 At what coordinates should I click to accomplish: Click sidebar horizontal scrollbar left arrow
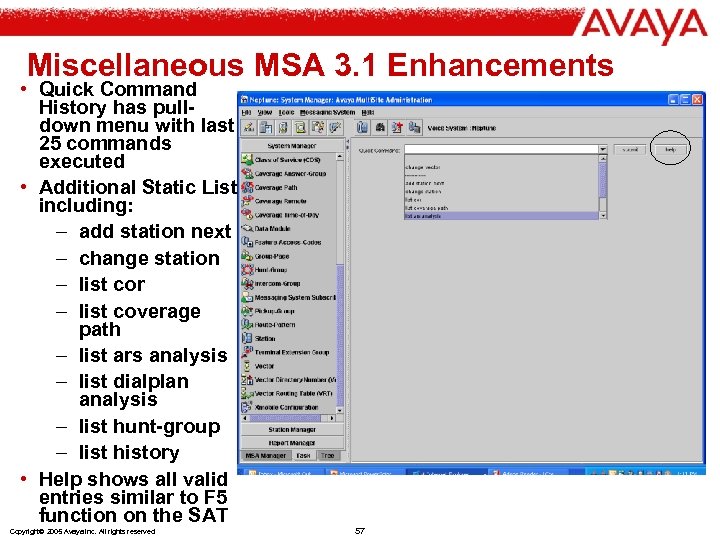245,418
